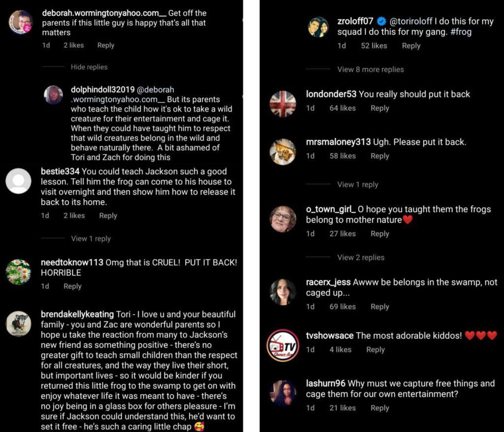Show View 1 reply under bestie334

[91, 239]
